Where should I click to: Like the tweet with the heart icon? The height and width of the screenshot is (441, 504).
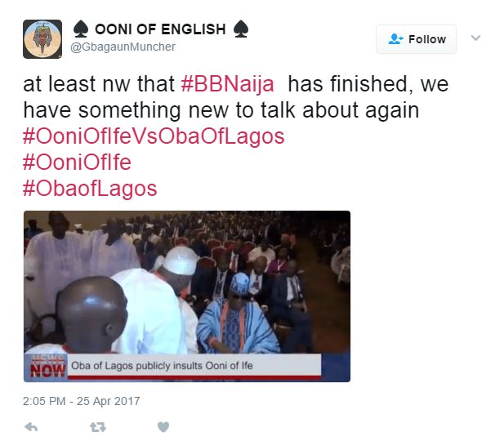[163, 427]
